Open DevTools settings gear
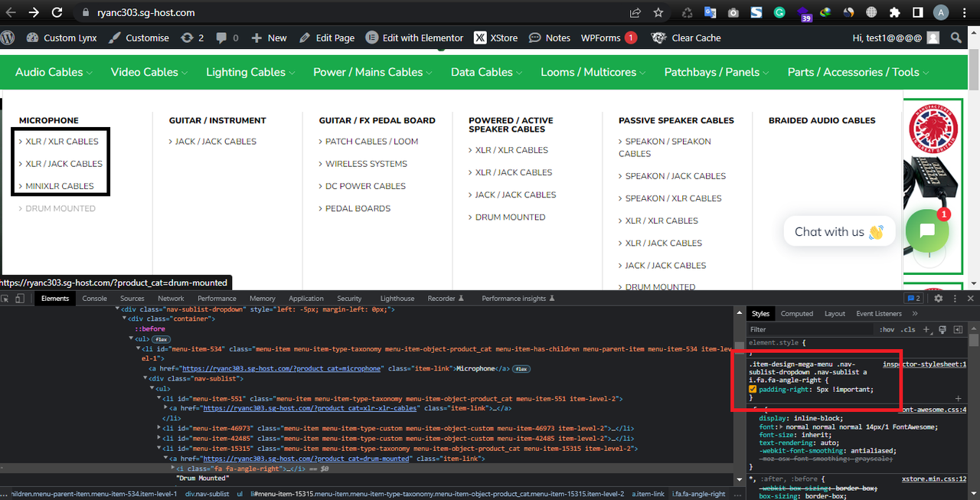980x500 pixels. click(x=938, y=298)
